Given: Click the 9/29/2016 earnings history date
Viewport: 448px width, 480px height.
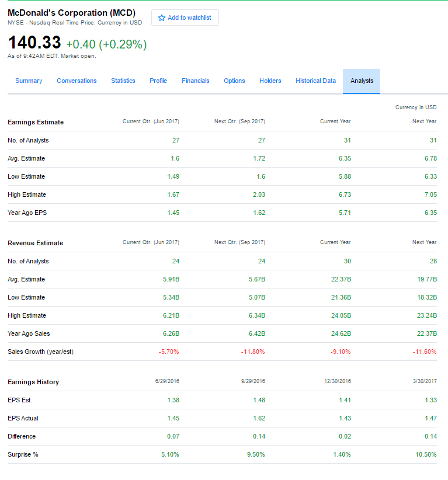Looking at the screenshot, I should 253,381.
